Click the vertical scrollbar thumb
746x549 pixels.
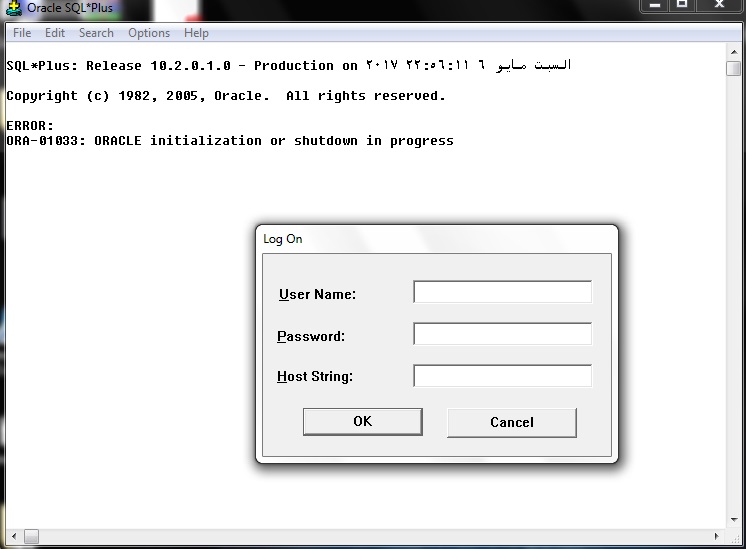coord(733,68)
